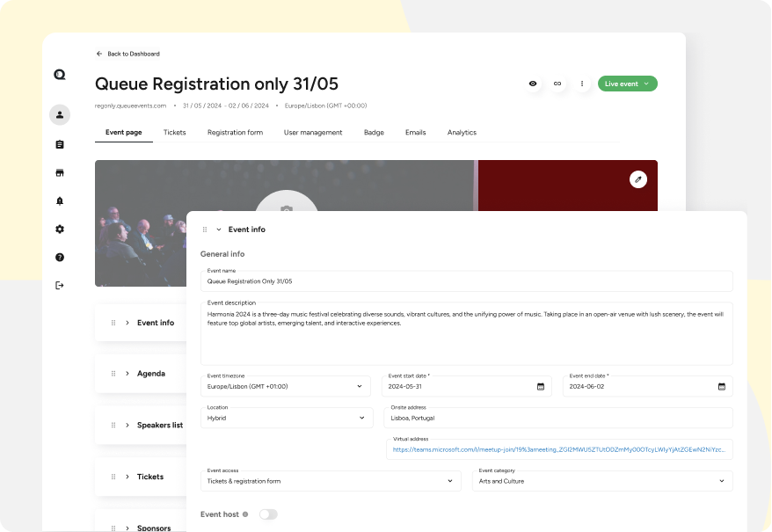Click the regonly.queueevents.com URL text
The height and width of the screenshot is (532, 772).
coord(130,106)
